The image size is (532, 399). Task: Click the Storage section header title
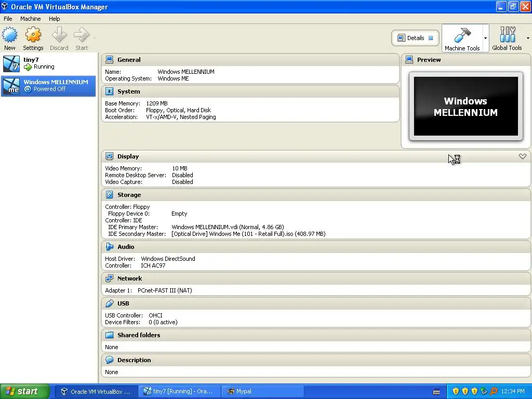tap(129, 195)
